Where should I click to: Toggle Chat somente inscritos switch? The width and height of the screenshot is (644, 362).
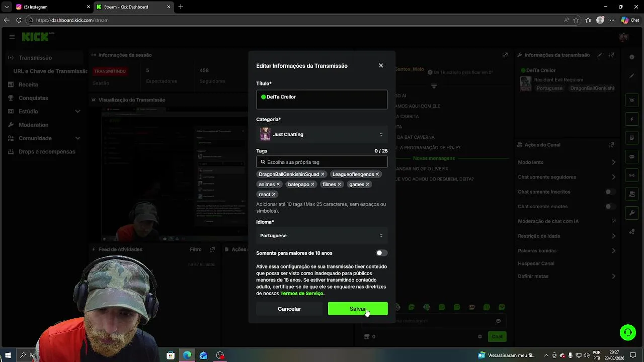click(x=610, y=192)
